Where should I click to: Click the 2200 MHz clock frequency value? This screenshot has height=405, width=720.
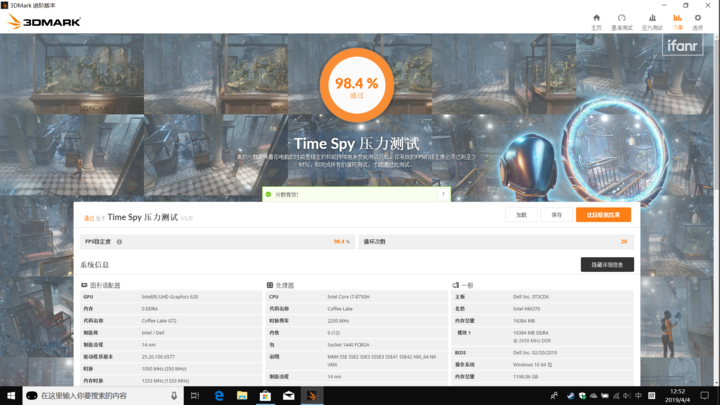pyautogui.click(x=338, y=321)
